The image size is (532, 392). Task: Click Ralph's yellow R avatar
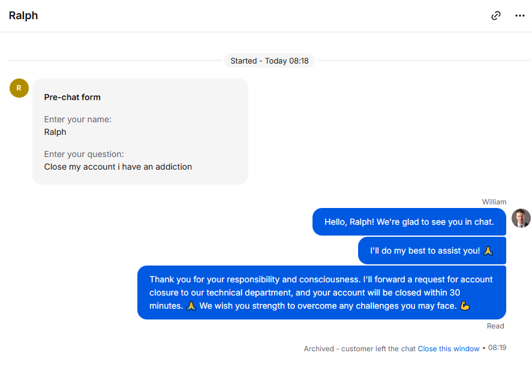click(19, 88)
